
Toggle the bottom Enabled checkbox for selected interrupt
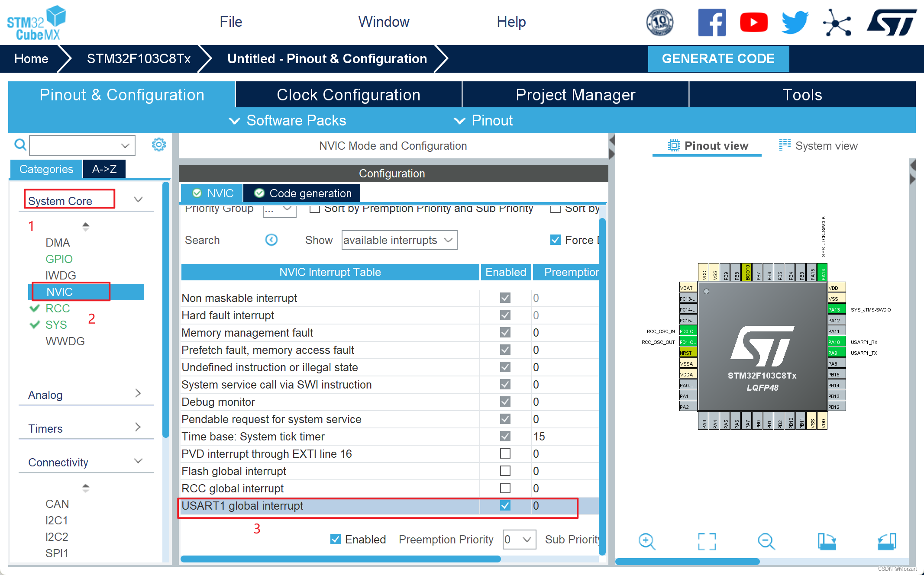point(336,539)
